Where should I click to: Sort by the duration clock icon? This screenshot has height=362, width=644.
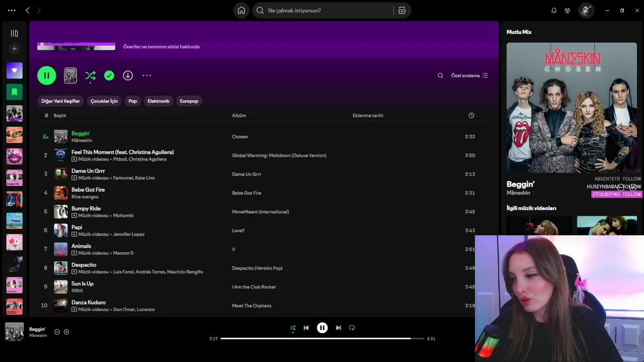coord(471,116)
